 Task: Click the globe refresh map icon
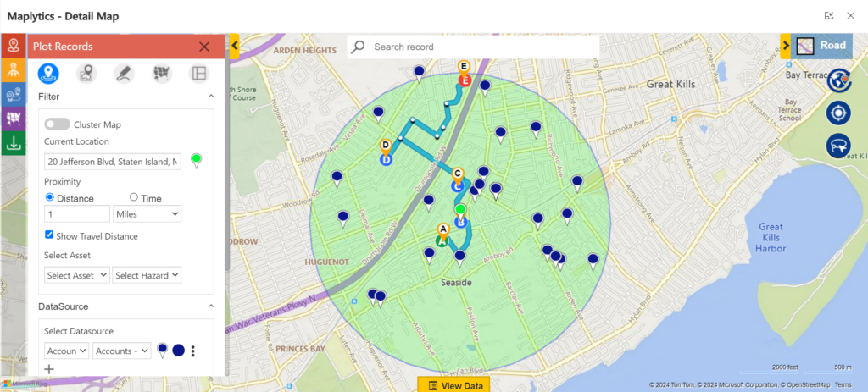pos(838,80)
